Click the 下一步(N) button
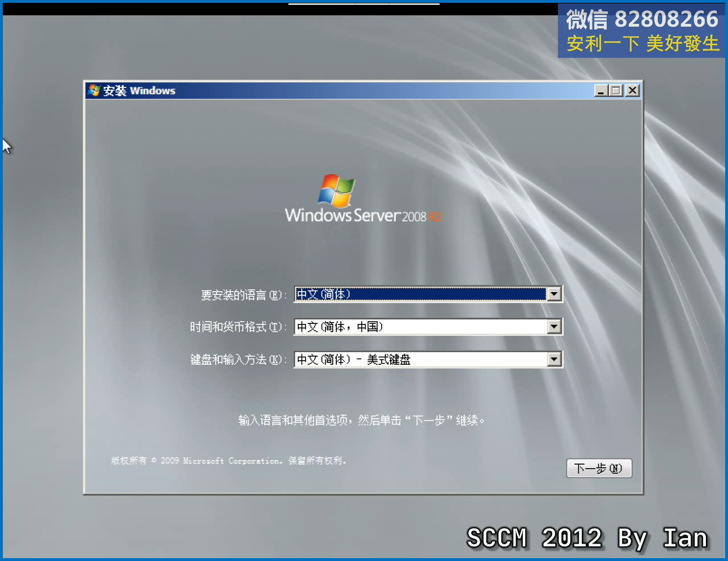 point(599,469)
